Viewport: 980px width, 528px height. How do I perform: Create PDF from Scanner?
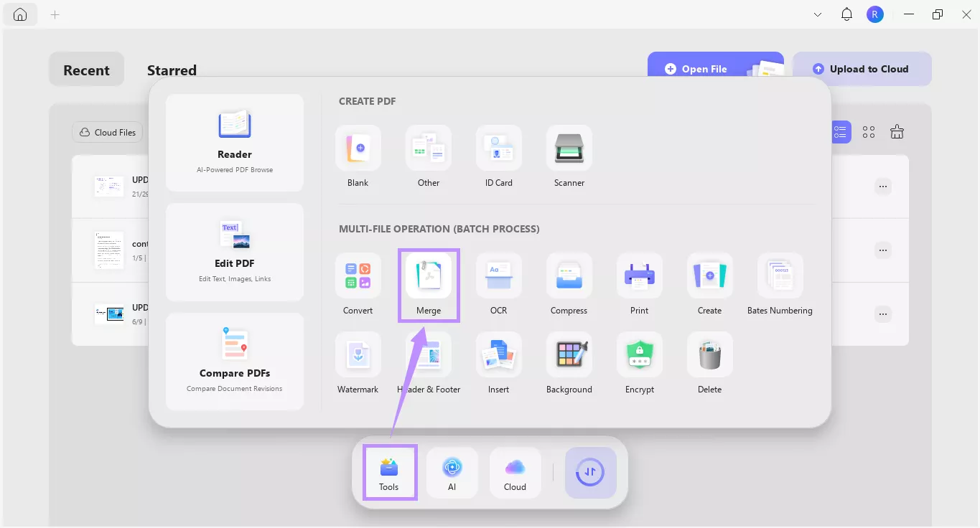pos(569,157)
